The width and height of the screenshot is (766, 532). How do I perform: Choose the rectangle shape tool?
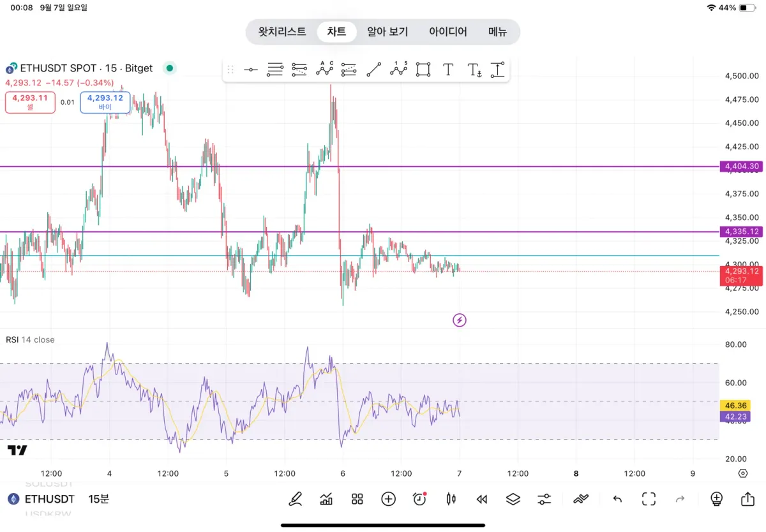(423, 70)
